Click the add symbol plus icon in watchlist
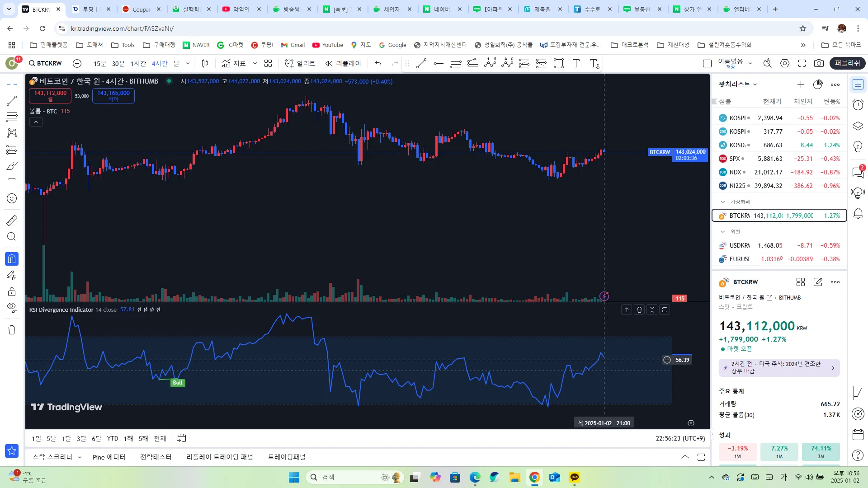The height and width of the screenshot is (488, 868). coord(801,84)
